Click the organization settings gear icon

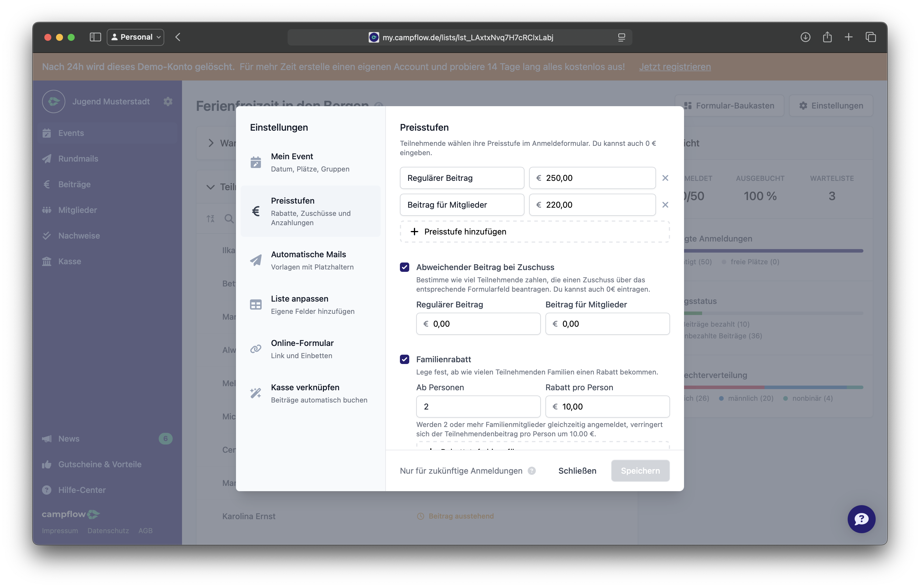coord(168,101)
